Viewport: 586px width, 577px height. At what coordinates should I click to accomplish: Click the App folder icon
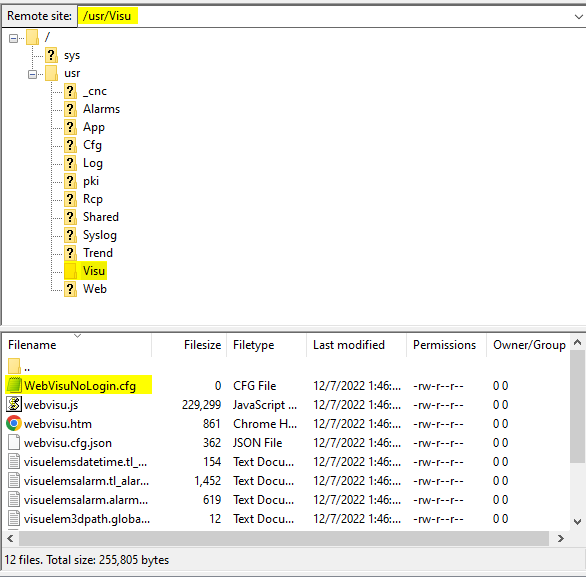(70, 127)
